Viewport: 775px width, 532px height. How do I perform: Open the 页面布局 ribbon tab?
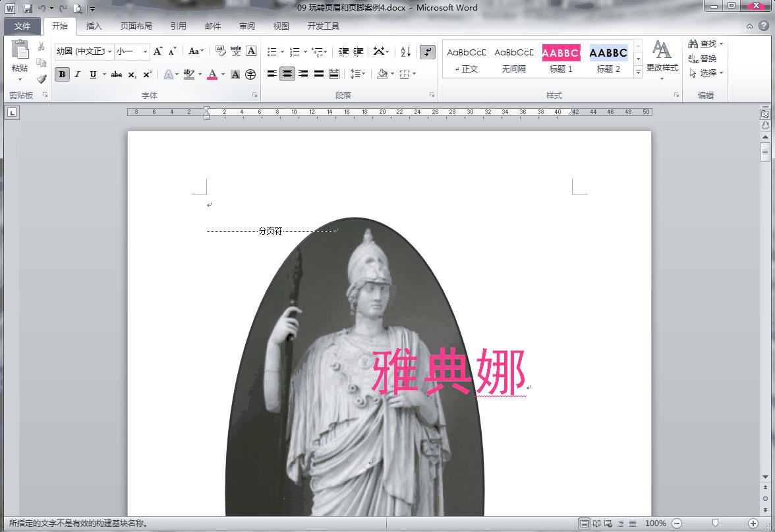(136, 26)
